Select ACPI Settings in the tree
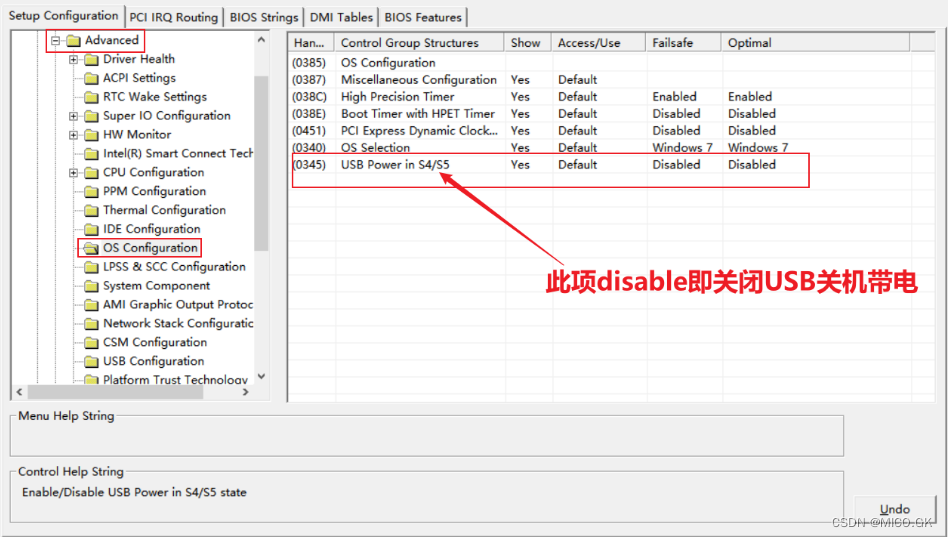 click(139, 78)
